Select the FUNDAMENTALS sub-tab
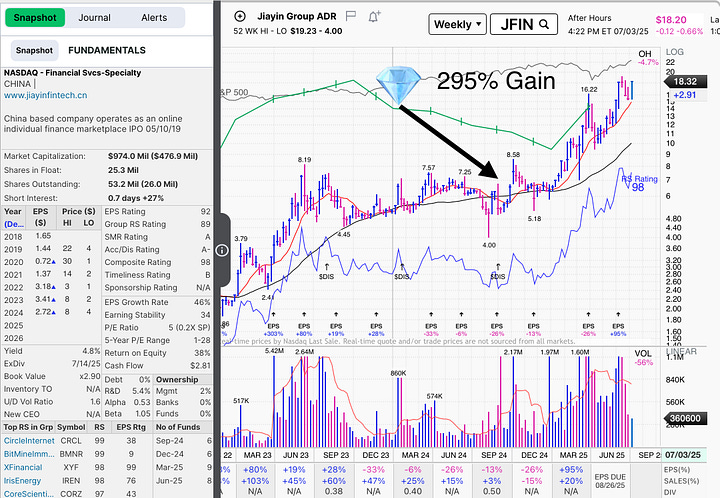The width and height of the screenshot is (720, 498). [107, 50]
